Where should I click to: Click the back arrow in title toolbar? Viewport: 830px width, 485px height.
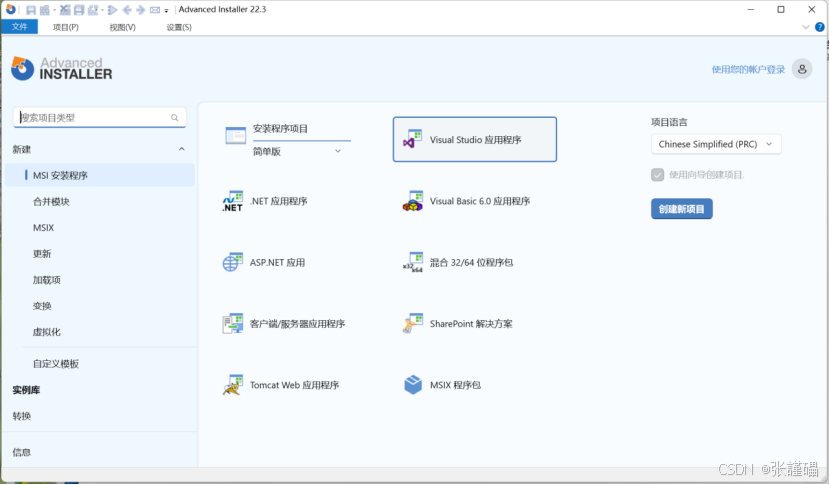127,10
